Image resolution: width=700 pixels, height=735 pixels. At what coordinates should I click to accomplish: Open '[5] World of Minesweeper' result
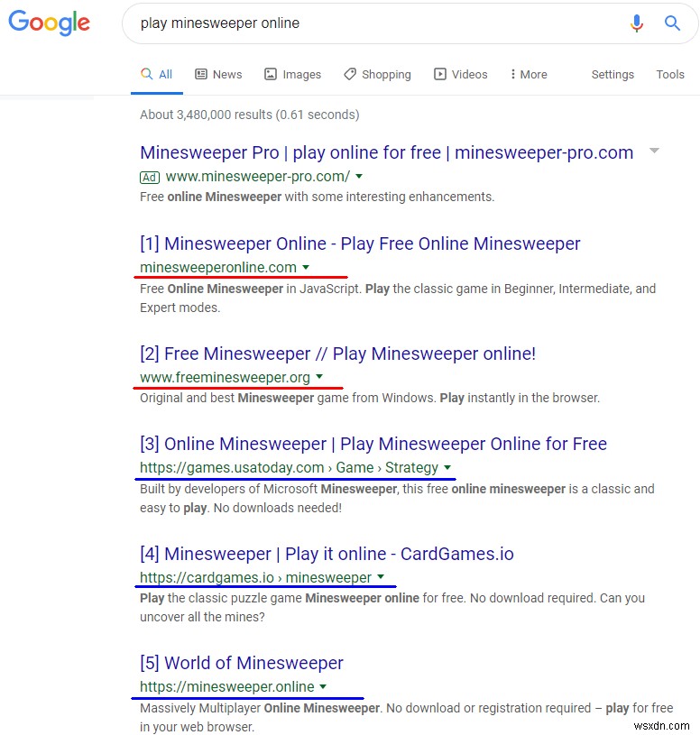tap(242, 663)
